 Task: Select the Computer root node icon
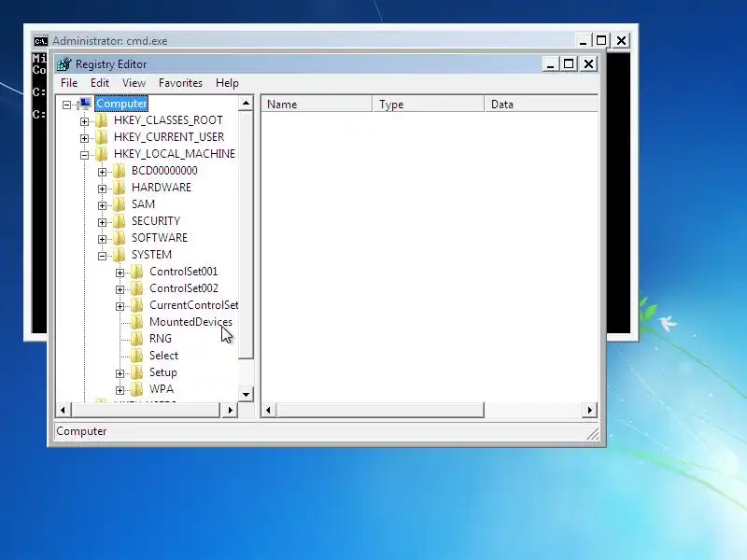pyautogui.click(x=85, y=104)
